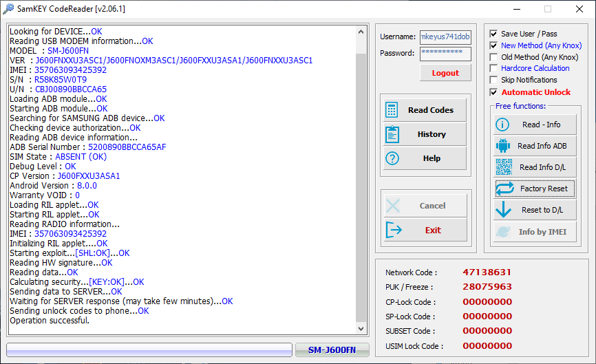
Task: Click the Read Codes button label
Action: tap(431, 110)
